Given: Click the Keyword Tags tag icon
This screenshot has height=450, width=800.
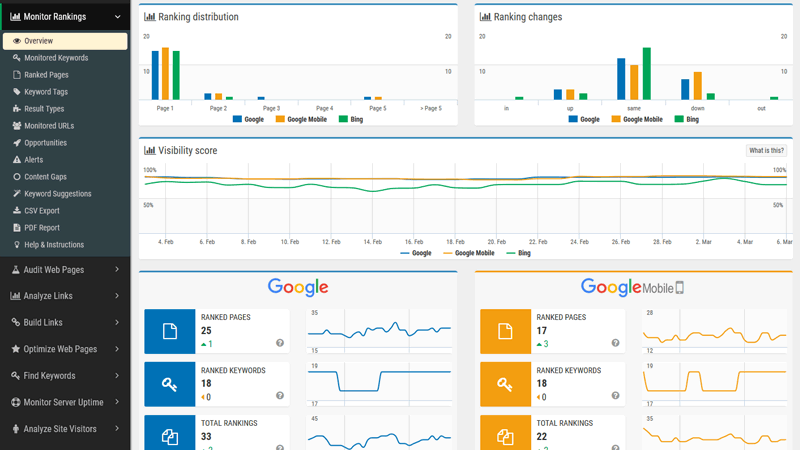Looking at the screenshot, I should [x=17, y=92].
